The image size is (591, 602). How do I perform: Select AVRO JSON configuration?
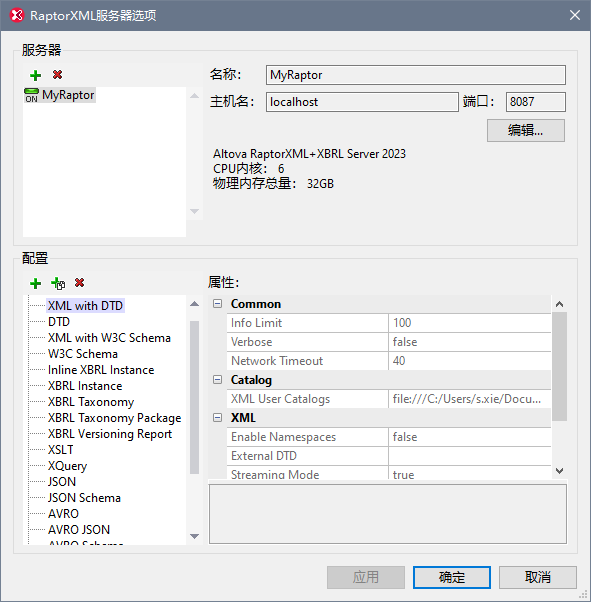(x=79, y=529)
